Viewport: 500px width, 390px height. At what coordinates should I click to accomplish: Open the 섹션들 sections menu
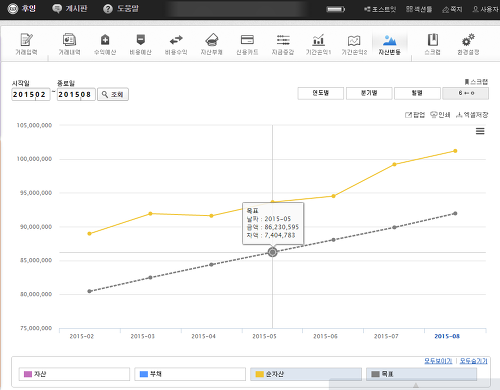click(x=419, y=9)
